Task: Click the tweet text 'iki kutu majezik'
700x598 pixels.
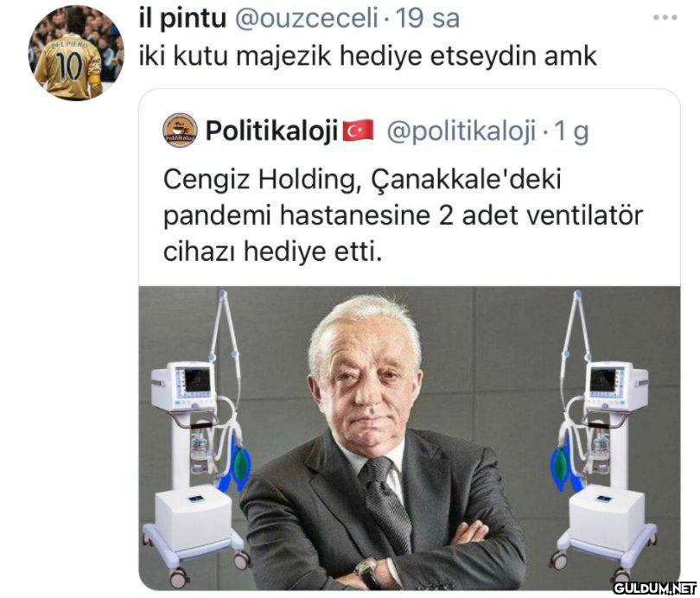Action: click(x=235, y=56)
